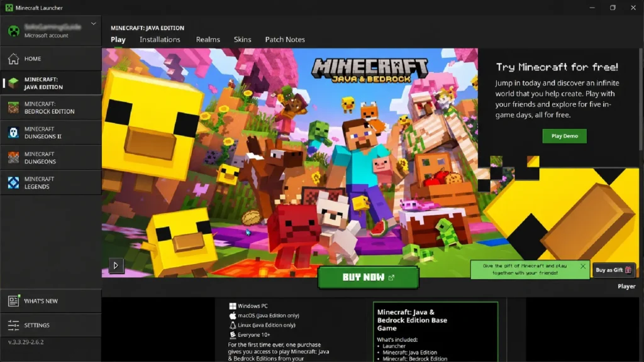The height and width of the screenshot is (362, 644).
Task: Click the Settings sliders icon
Action: point(13,325)
